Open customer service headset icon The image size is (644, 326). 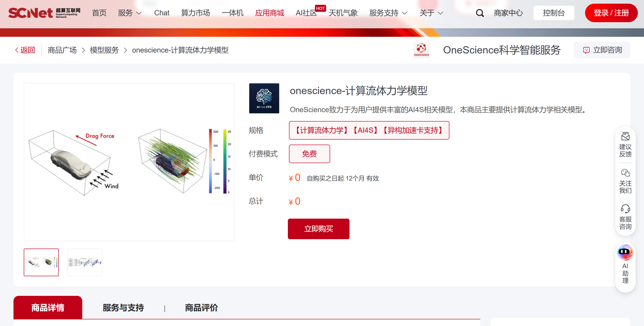point(625,209)
